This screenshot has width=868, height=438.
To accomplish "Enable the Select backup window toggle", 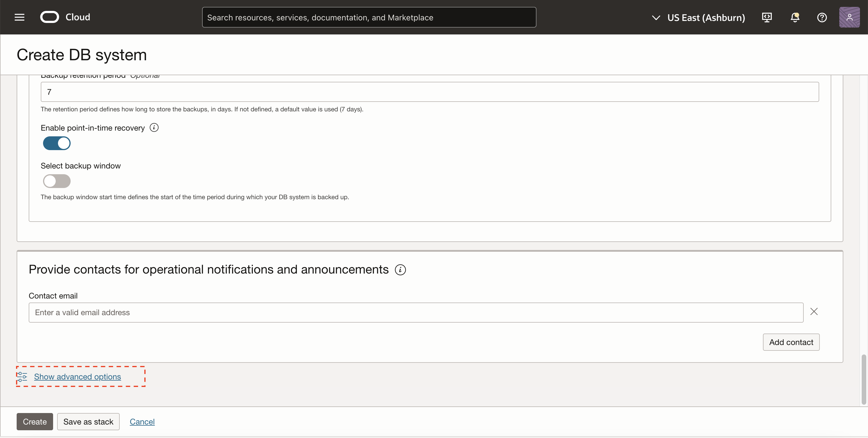I will (x=57, y=181).
